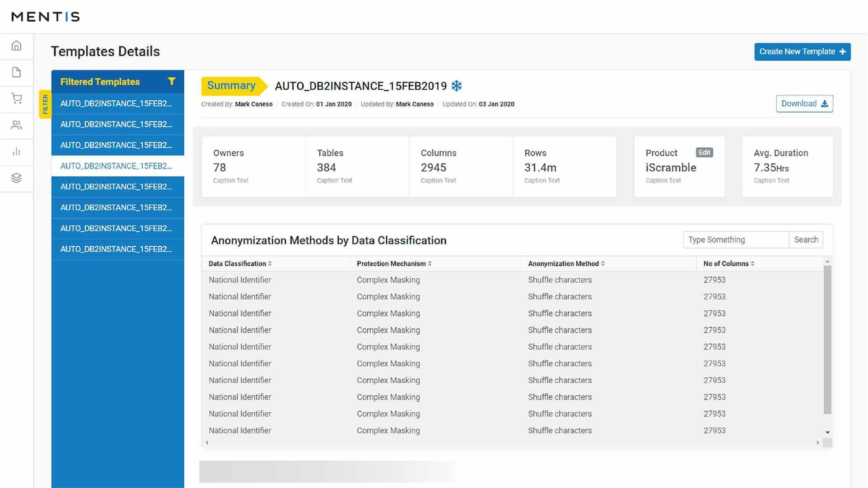Select the first AUTO_DB2INSTANCE template in list
Image resolution: width=868 pixels, height=488 pixels.
point(117,103)
